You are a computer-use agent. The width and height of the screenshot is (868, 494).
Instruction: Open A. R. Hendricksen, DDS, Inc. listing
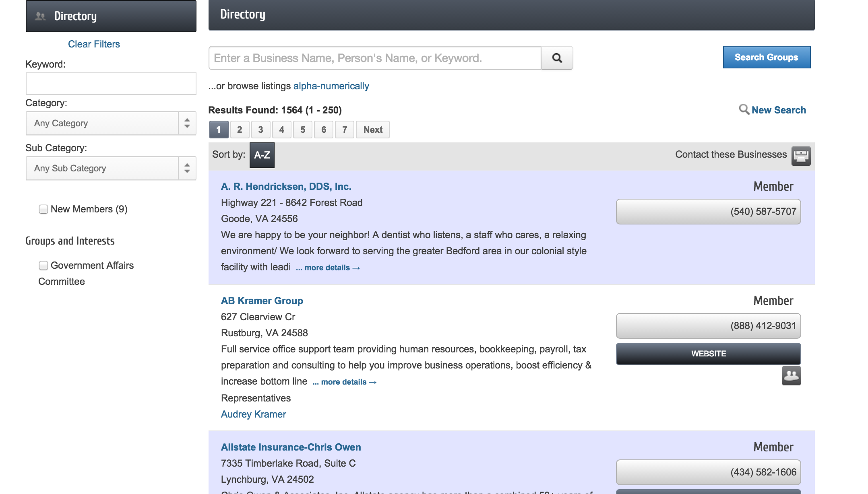(x=286, y=186)
